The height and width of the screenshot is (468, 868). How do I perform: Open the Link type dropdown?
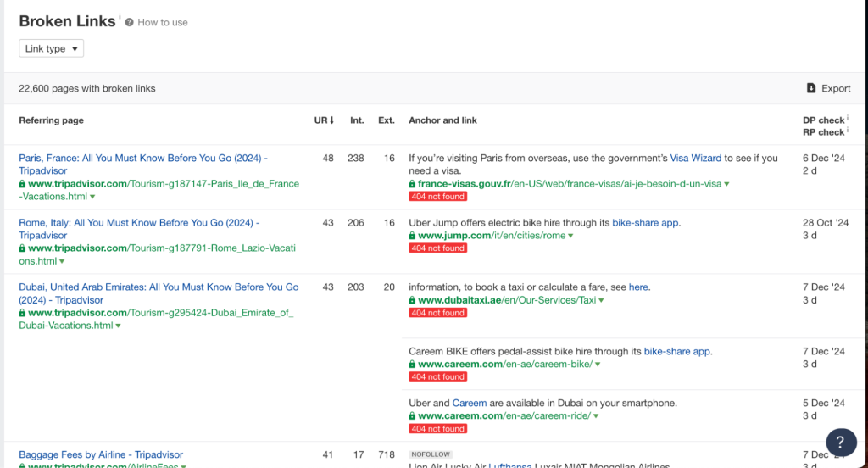point(52,48)
